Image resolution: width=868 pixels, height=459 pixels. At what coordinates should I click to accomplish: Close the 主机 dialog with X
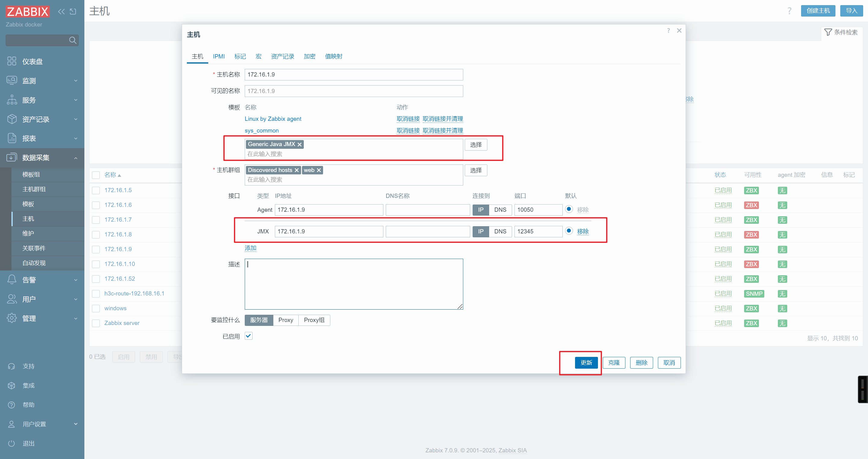[x=679, y=31]
